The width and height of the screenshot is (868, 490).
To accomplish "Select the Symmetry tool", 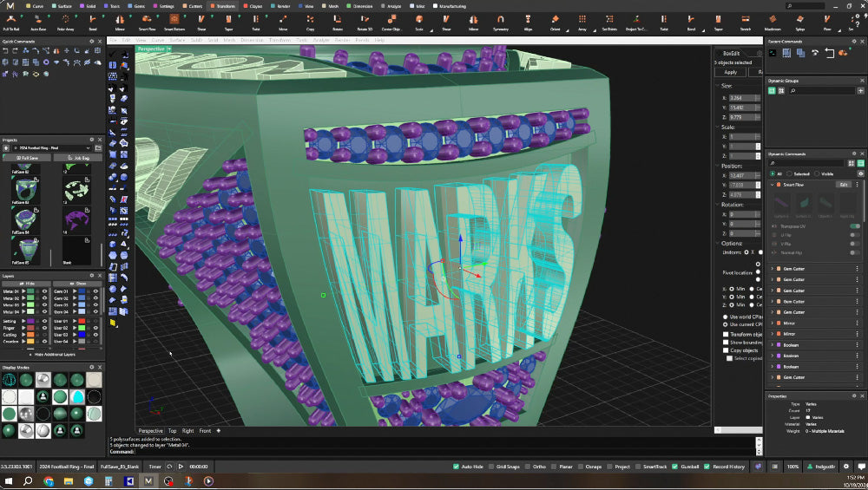I will pos(501,22).
